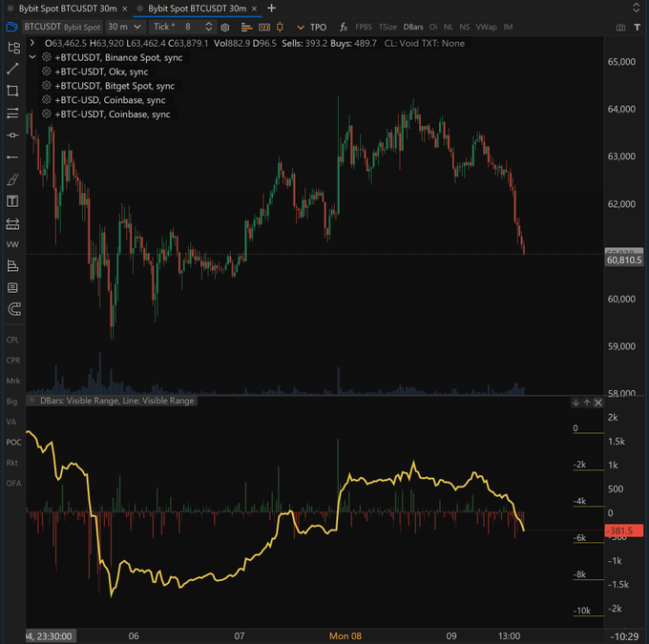The height and width of the screenshot is (644, 649).
Task: Select the brush drawing tool
Action: pyautogui.click(x=12, y=179)
